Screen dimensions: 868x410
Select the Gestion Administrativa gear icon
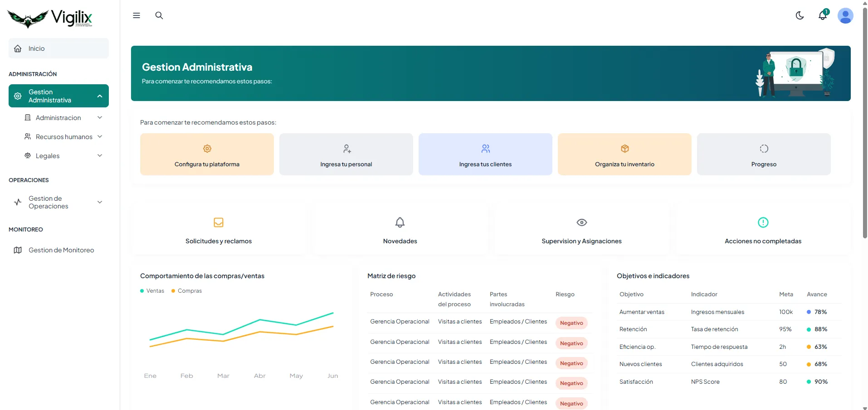coord(18,96)
